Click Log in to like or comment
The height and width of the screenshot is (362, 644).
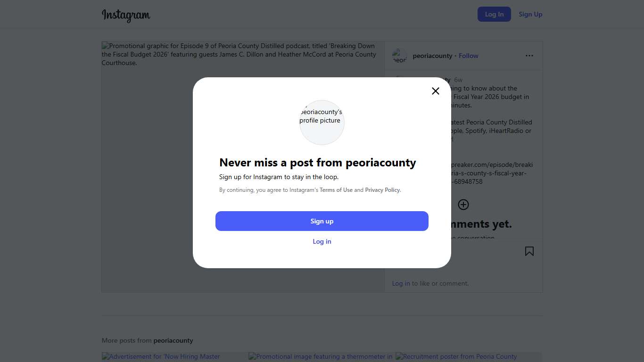pos(401,283)
